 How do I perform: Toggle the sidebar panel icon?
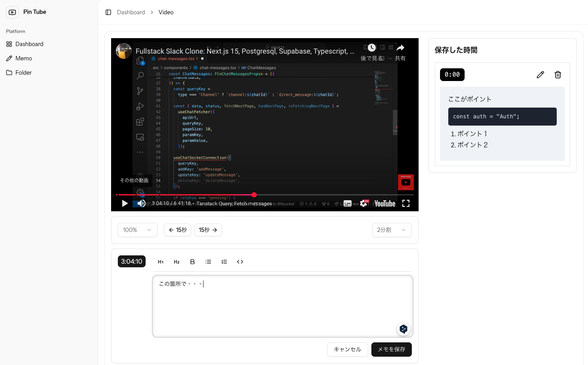pos(108,12)
